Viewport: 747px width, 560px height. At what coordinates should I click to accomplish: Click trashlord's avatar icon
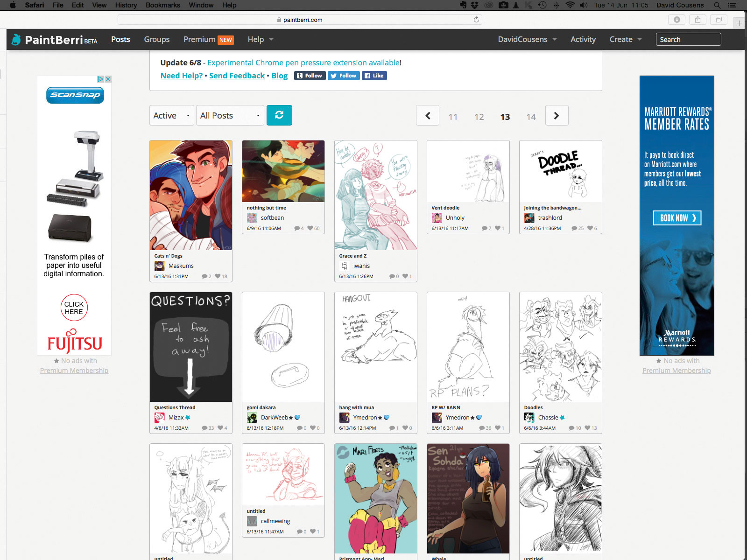529,218
